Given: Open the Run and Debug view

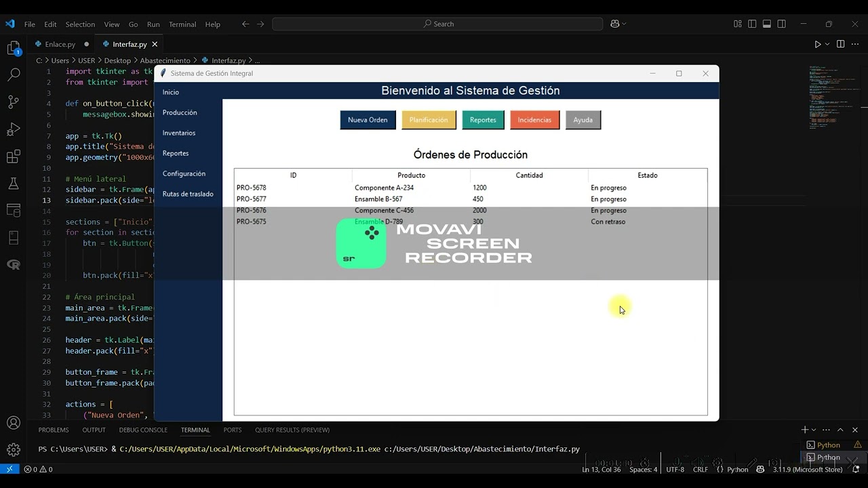Looking at the screenshot, I should (x=14, y=129).
